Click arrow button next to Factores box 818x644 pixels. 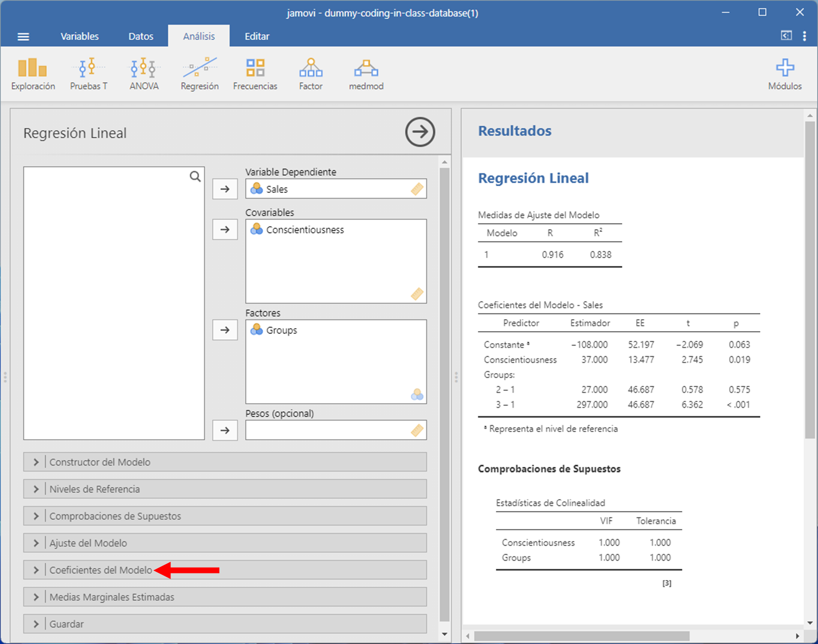pos(225,330)
